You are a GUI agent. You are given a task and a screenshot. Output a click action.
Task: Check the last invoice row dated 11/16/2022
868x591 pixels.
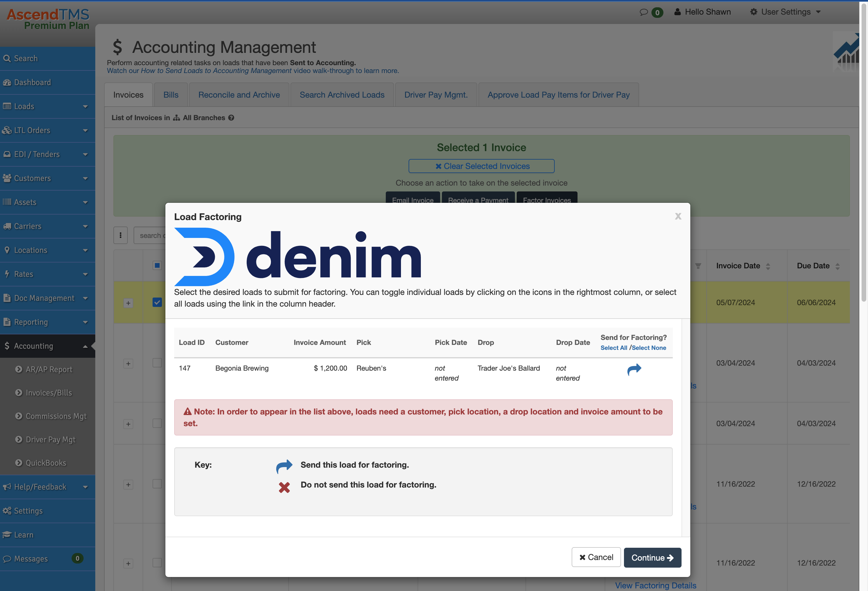157,563
